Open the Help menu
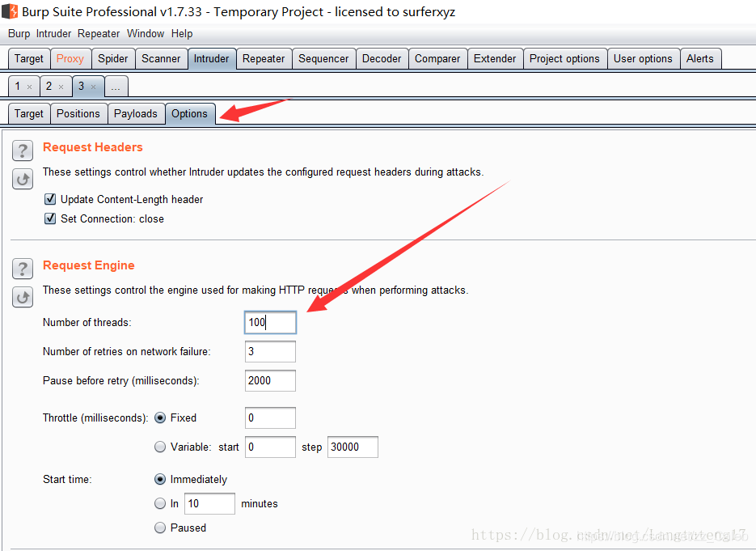This screenshot has width=756, height=551. click(x=182, y=34)
